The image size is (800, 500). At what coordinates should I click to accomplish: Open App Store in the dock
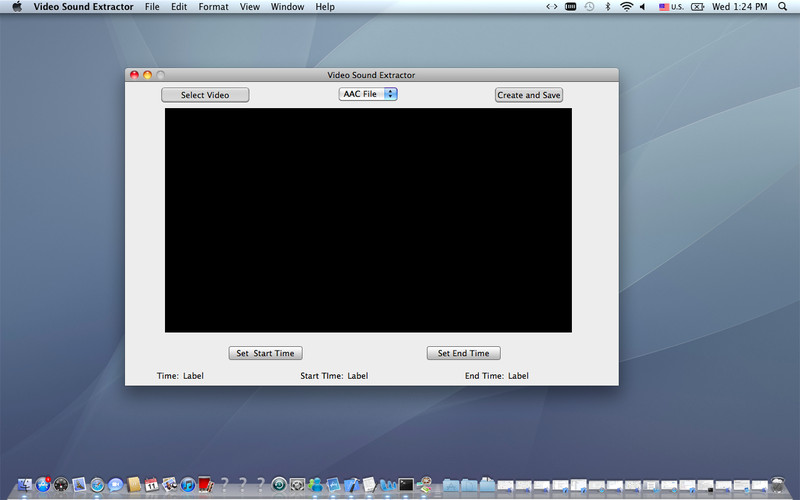[x=43, y=484]
